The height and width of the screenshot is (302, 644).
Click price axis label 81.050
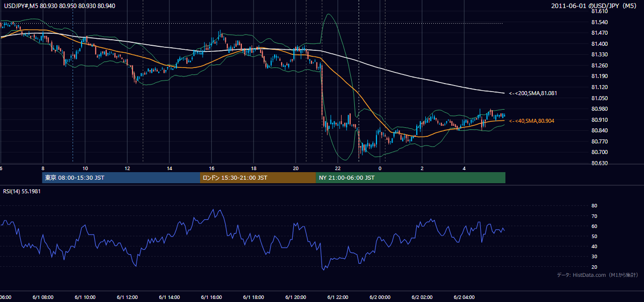click(599, 98)
